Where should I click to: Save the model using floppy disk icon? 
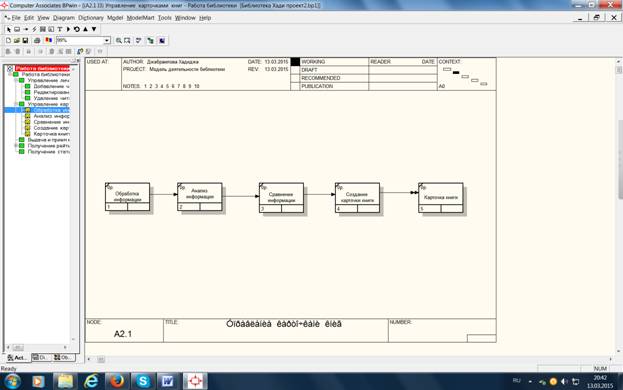pyautogui.click(x=25, y=41)
